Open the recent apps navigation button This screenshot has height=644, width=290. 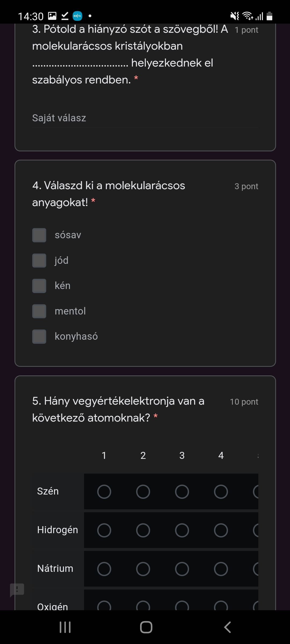point(65,627)
